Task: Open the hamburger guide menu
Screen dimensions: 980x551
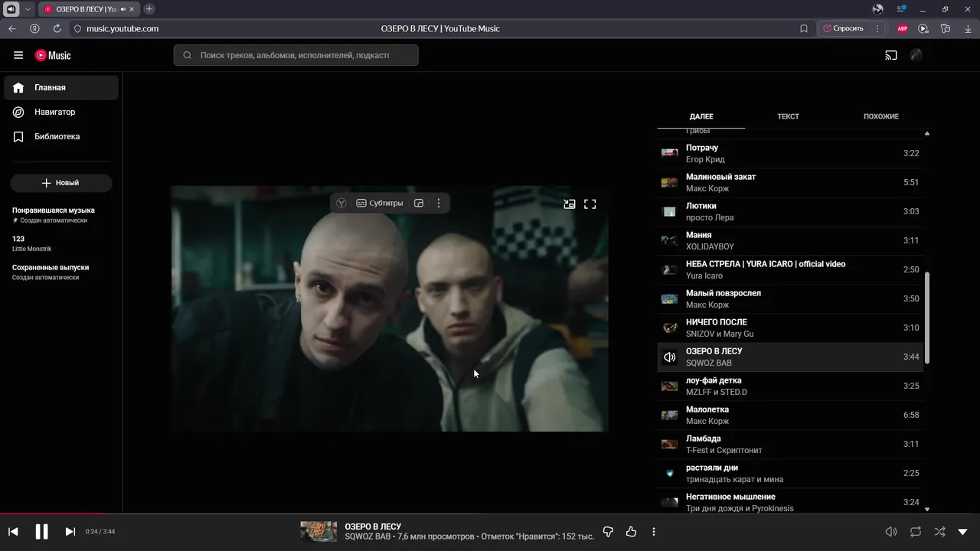Action: pyautogui.click(x=18, y=55)
